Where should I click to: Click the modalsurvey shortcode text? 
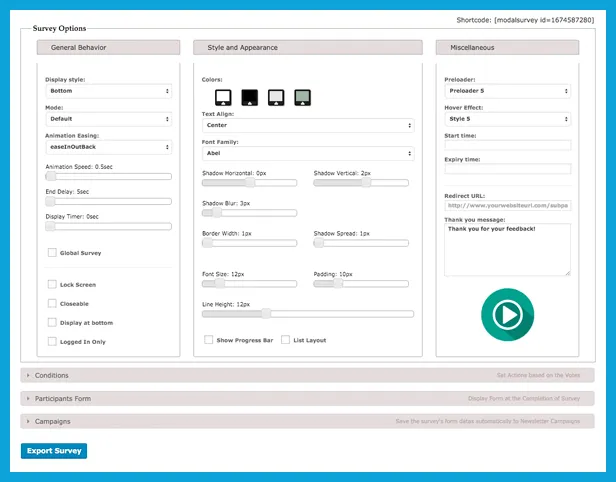[544, 20]
